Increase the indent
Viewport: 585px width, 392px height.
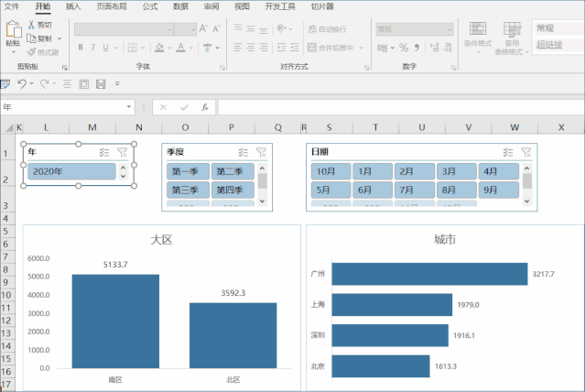click(295, 48)
